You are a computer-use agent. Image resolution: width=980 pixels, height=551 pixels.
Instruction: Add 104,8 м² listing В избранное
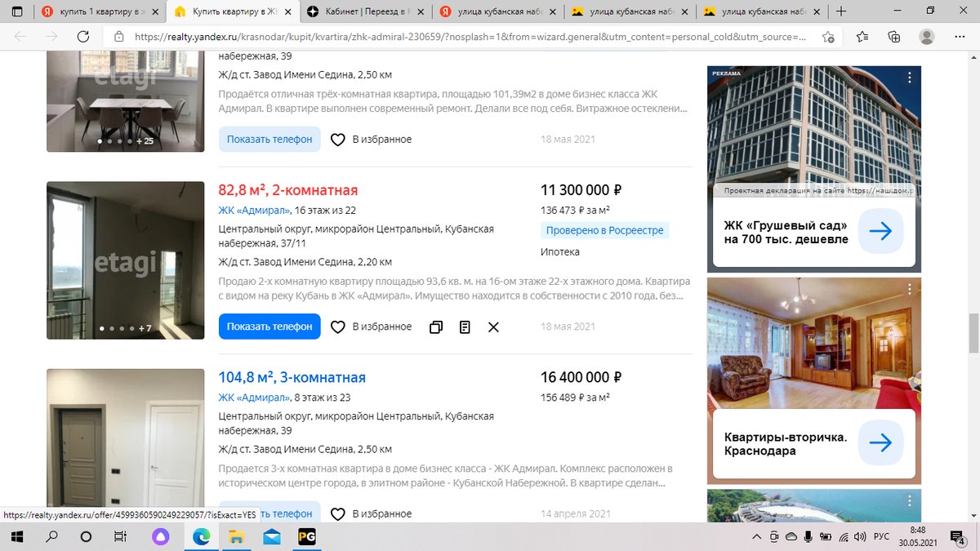pyautogui.click(x=372, y=513)
